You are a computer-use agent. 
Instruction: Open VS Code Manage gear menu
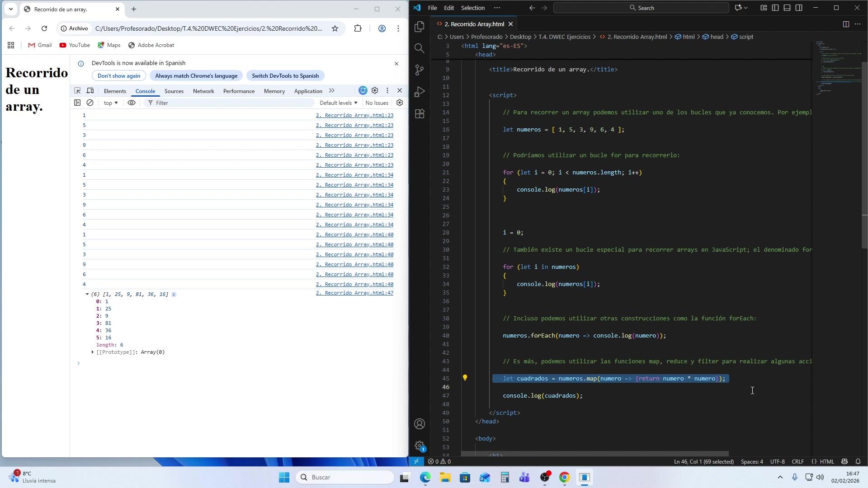point(420,446)
